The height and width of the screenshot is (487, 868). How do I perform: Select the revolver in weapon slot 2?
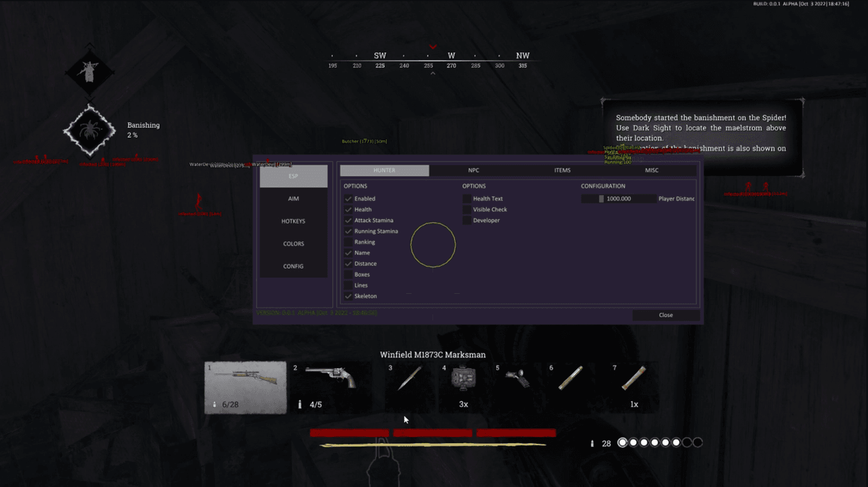pos(331,387)
